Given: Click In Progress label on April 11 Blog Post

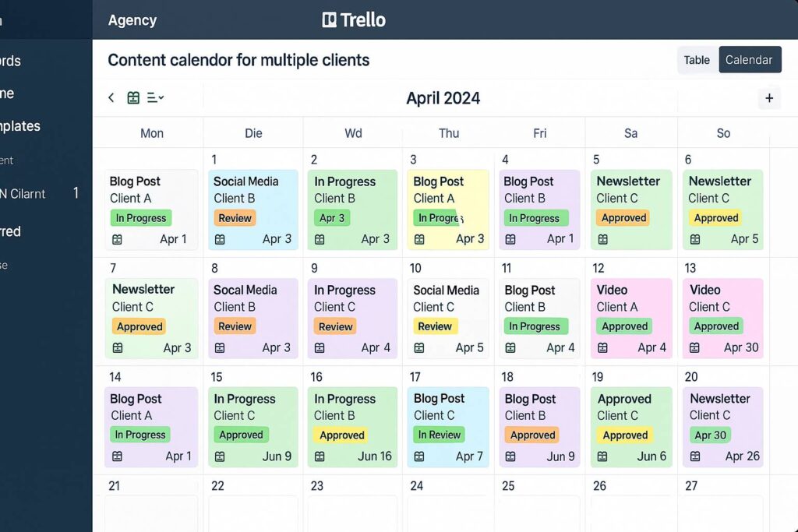Looking at the screenshot, I should [x=535, y=326].
